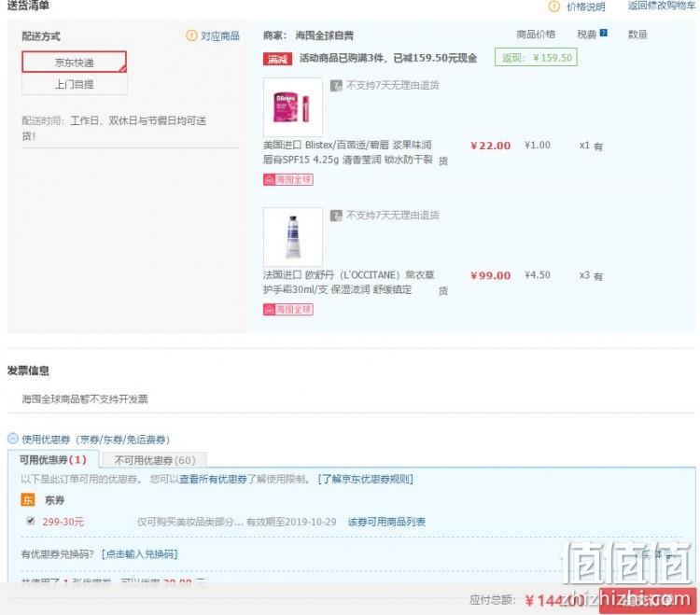
Task: Switch to 不可用优惠券(60) tab
Action: pyautogui.click(x=154, y=460)
